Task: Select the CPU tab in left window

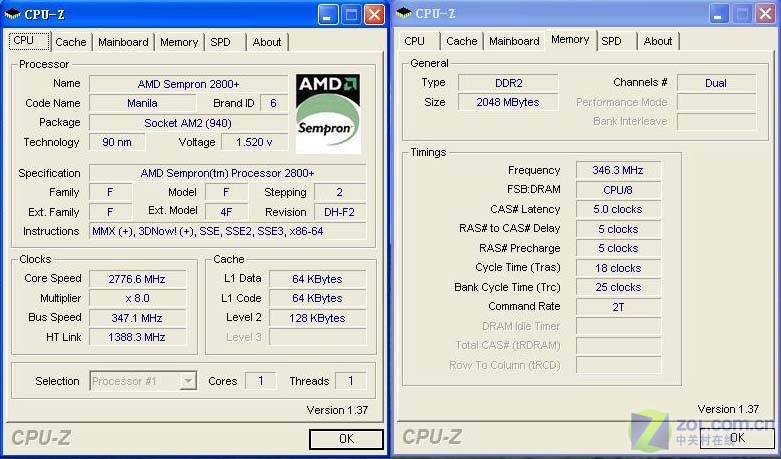Action: (x=29, y=41)
